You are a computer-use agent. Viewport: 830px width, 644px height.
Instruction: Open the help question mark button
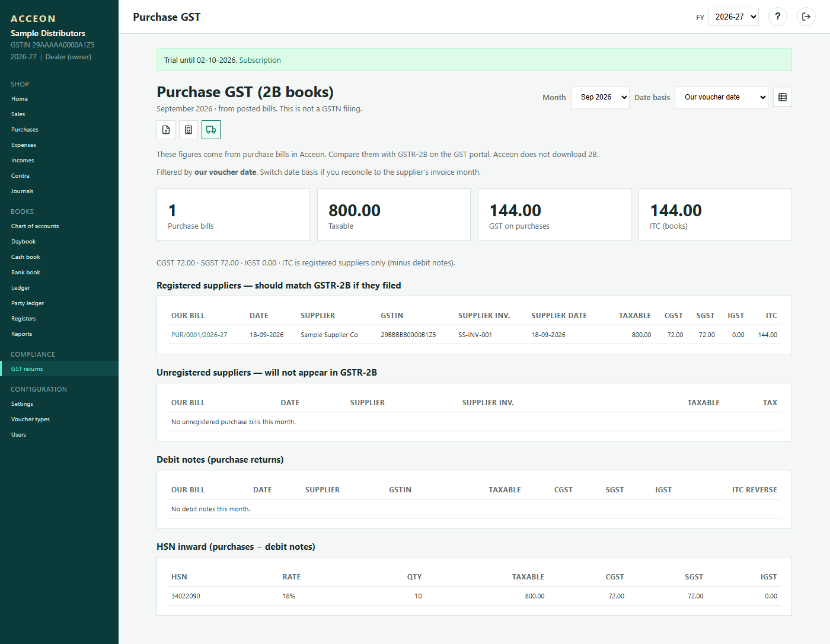[778, 17]
